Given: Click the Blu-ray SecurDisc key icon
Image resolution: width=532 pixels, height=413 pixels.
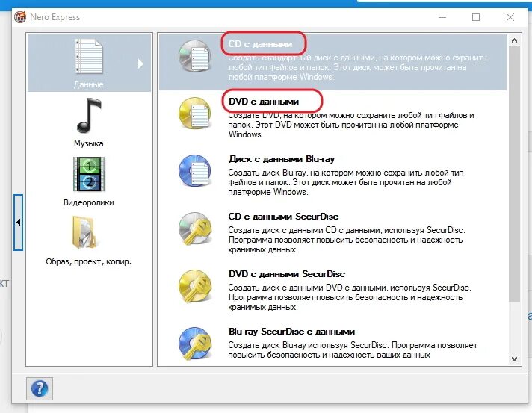Looking at the screenshot, I should pyautogui.click(x=195, y=343).
